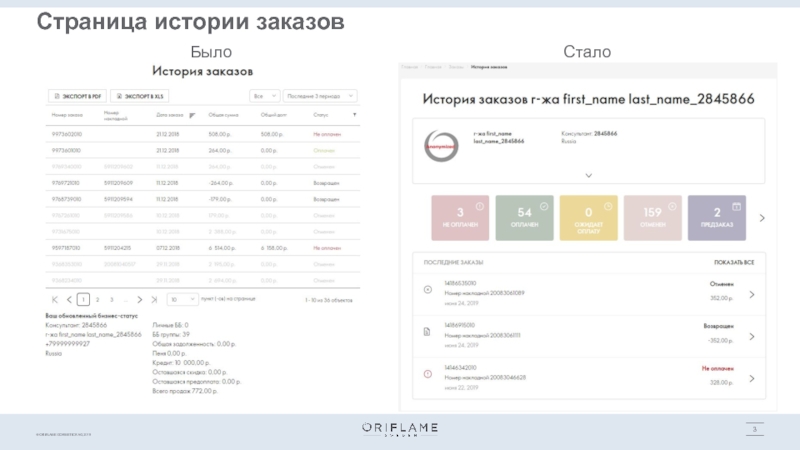The image size is (800, 450).
Task: Click the ПОКАЗАТЬ ВСЕ link
Action: coord(734,262)
